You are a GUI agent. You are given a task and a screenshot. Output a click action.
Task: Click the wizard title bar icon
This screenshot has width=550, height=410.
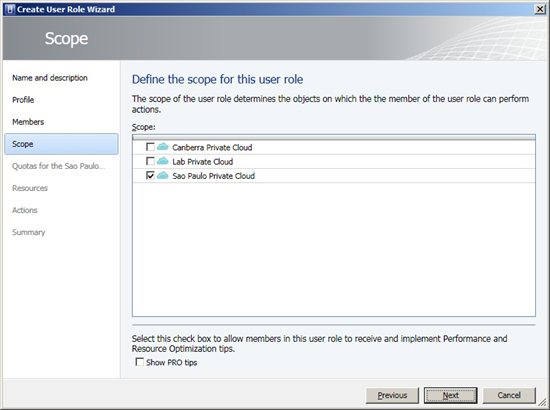click(10, 9)
